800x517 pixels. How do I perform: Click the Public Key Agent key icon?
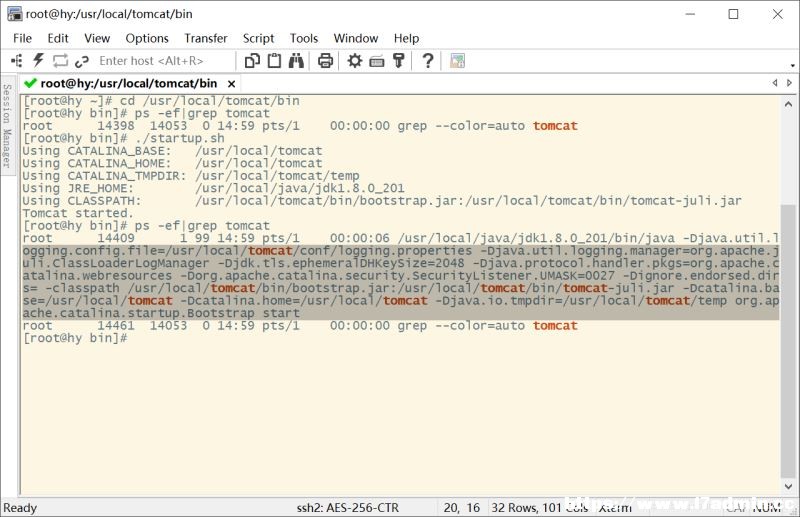(x=399, y=61)
